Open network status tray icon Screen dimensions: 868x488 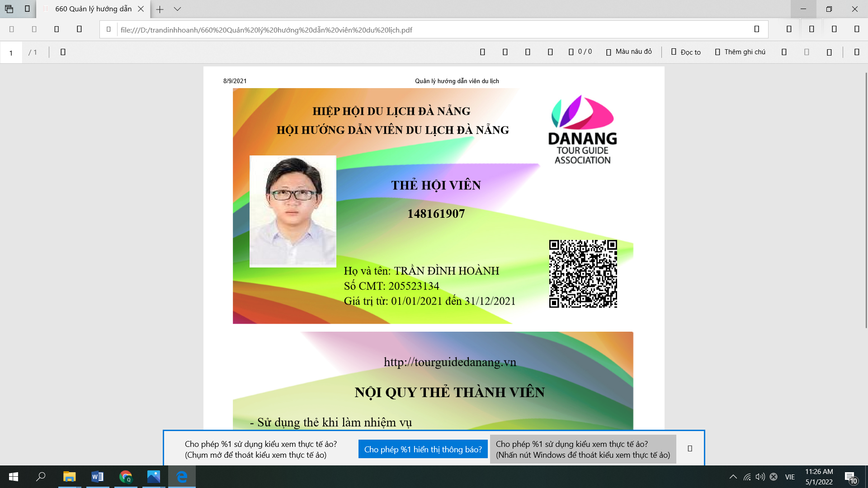(747, 477)
